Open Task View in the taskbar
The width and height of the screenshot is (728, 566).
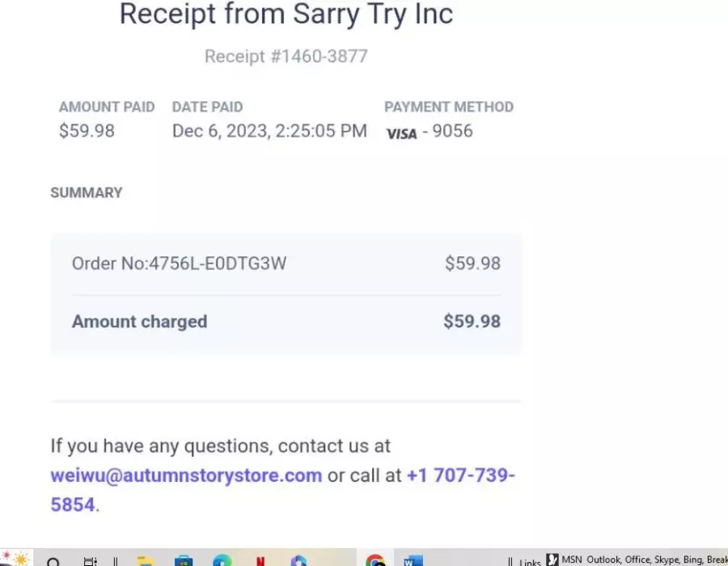[x=90, y=561]
